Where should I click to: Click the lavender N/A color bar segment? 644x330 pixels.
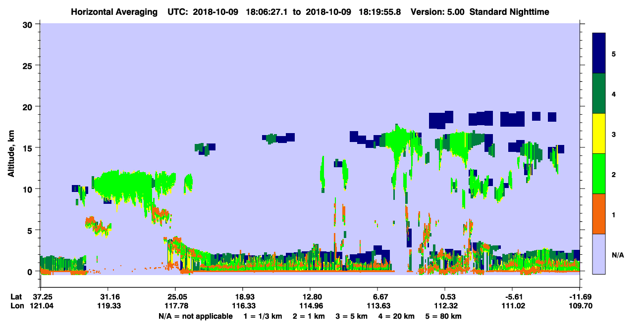(x=599, y=254)
